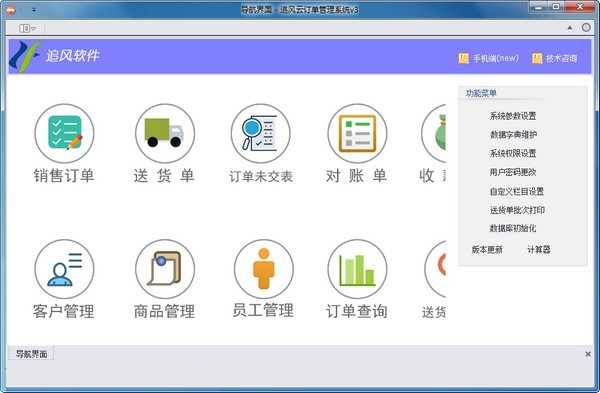The width and height of the screenshot is (600, 393).
Task: Select 用户密码更改 in function menu
Action: click(x=513, y=172)
